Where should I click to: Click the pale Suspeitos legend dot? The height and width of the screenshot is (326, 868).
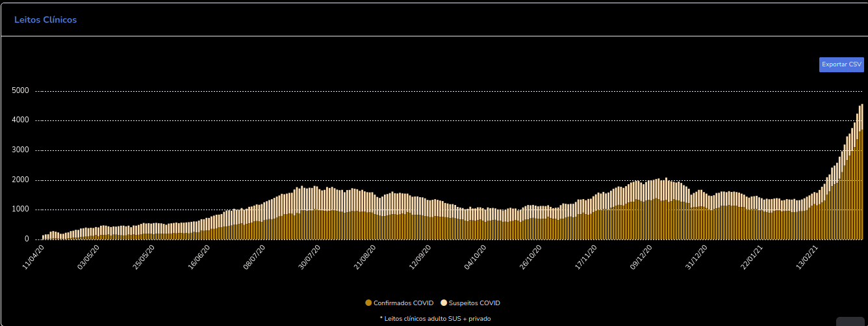pyautogui.click(x=444, y=303)
